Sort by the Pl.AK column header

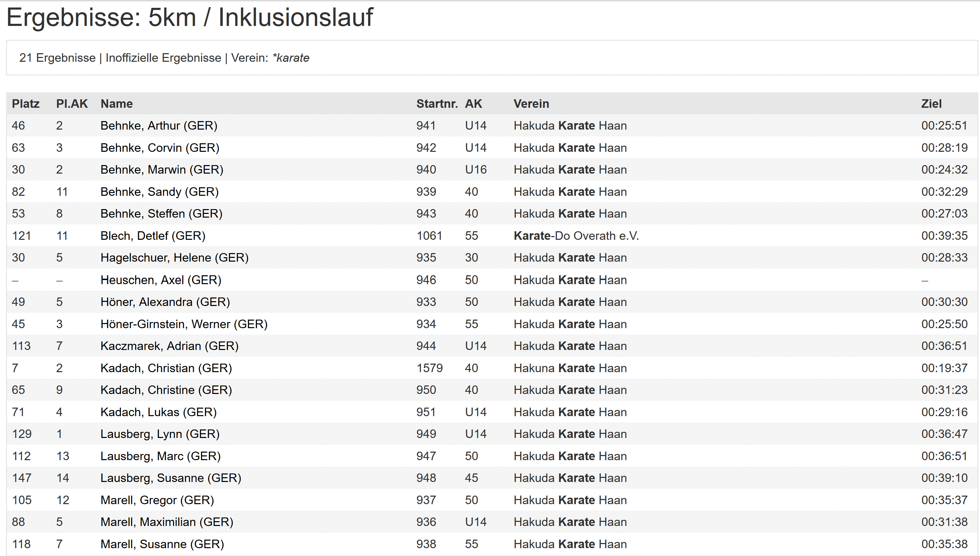pos(72,103)
